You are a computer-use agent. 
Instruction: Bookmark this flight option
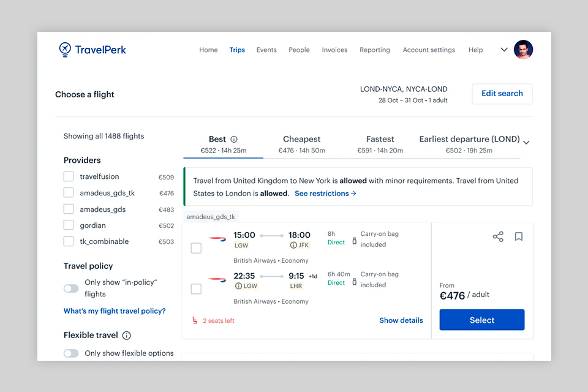click(519, 236)
